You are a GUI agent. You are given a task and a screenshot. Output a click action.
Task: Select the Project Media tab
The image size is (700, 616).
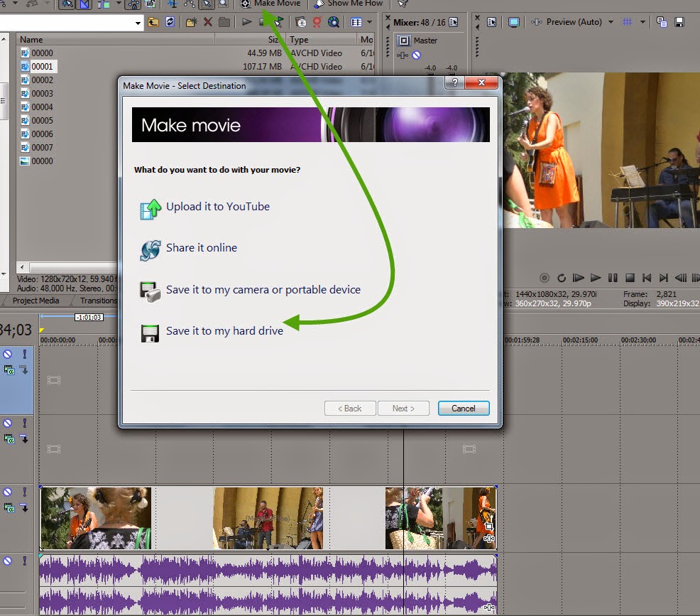click(x=37, y=301)
